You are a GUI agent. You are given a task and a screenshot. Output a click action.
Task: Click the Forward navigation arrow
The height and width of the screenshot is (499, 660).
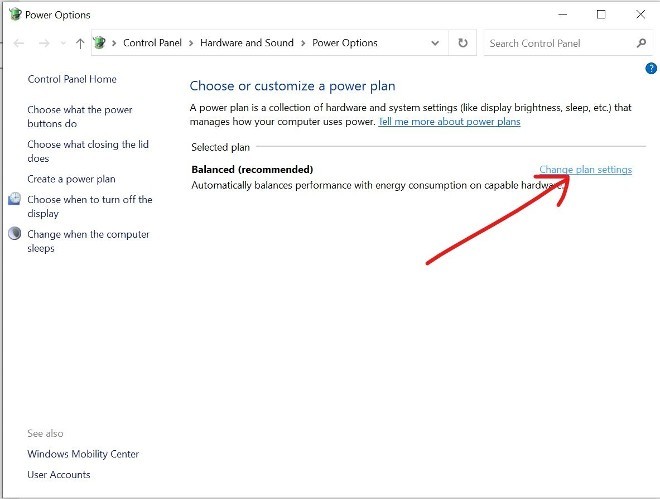tap(43, 44)
